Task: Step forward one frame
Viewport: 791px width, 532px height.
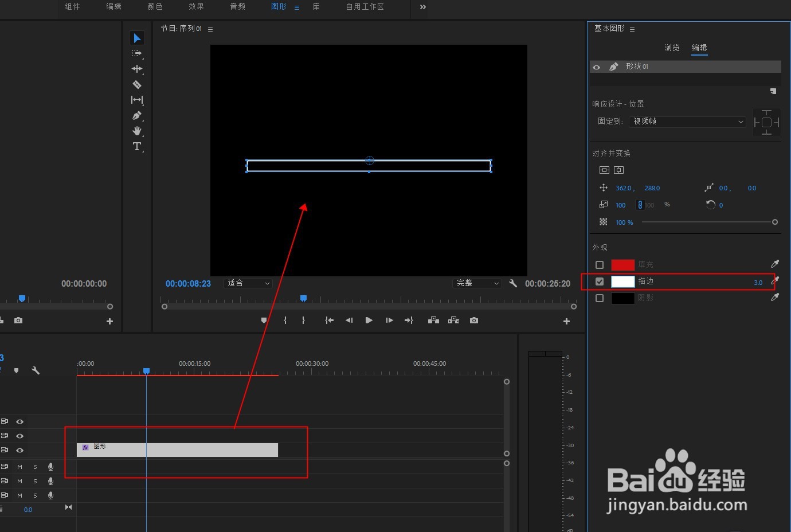Action: [x=389, y=320]
